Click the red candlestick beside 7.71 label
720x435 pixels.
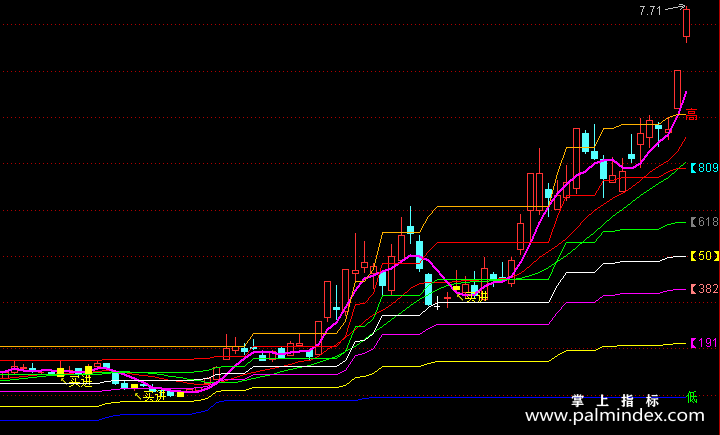click(686, 24)
